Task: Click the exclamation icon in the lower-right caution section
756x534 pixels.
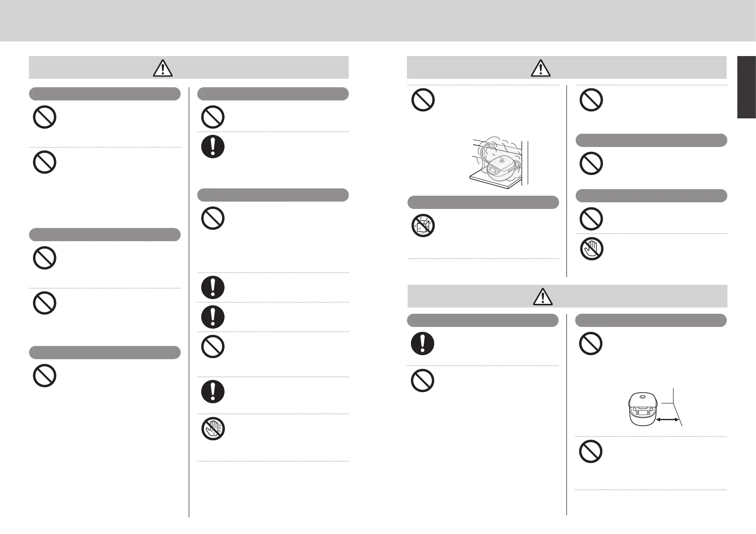Action: pos(422,343)
